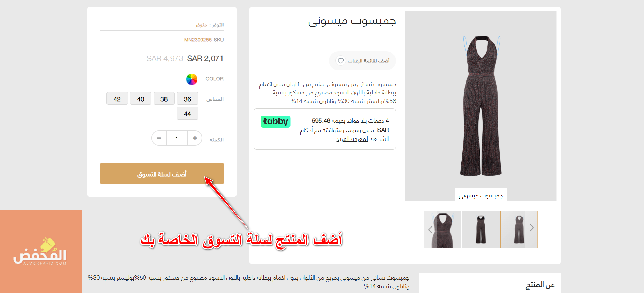Click the product title 'جمبسوت ميسونى'

(352, 21)
